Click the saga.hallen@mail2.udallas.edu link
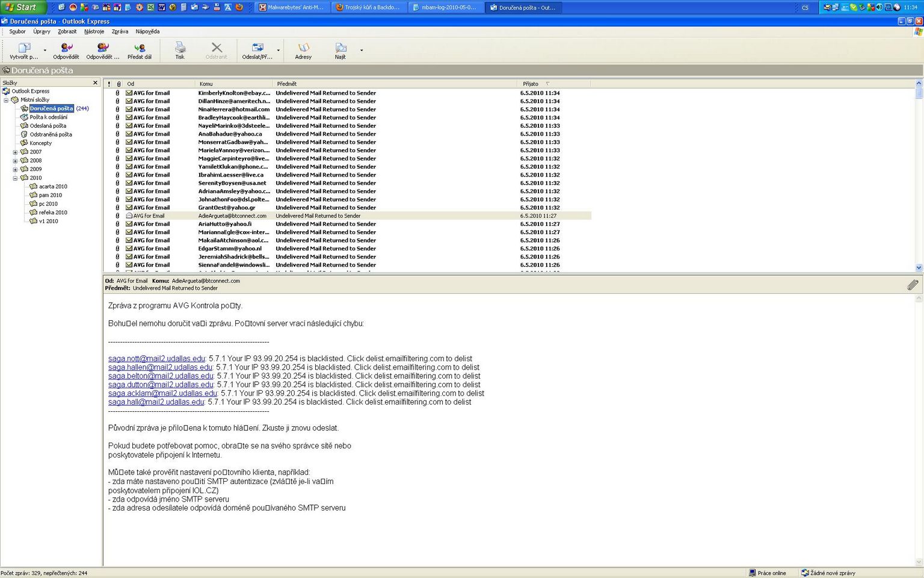This screenshot has width=924, height=578. tap(160, 367)
